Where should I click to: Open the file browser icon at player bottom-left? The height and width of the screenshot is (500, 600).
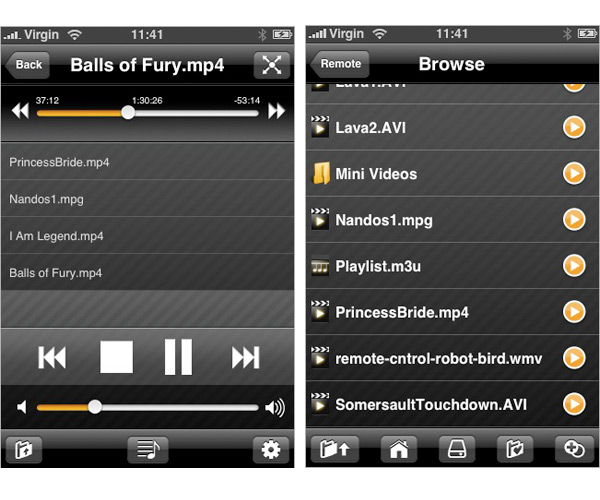24,450
